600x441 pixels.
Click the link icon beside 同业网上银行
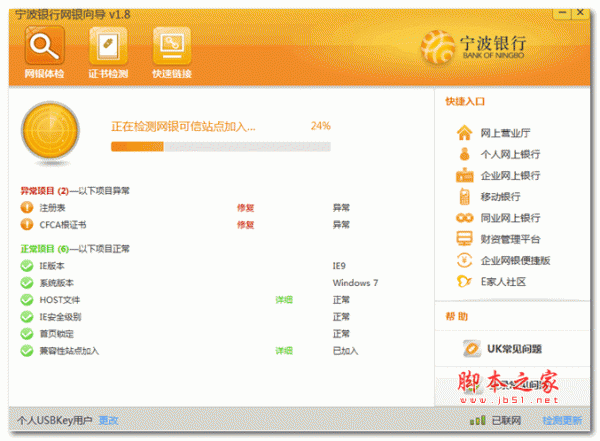(465, 218)
